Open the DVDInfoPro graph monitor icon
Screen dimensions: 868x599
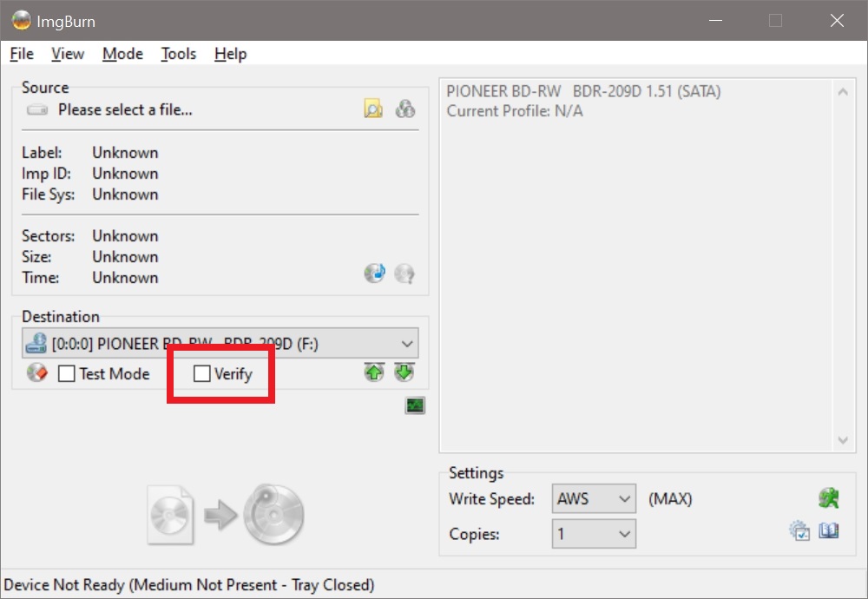coord(415,405)
